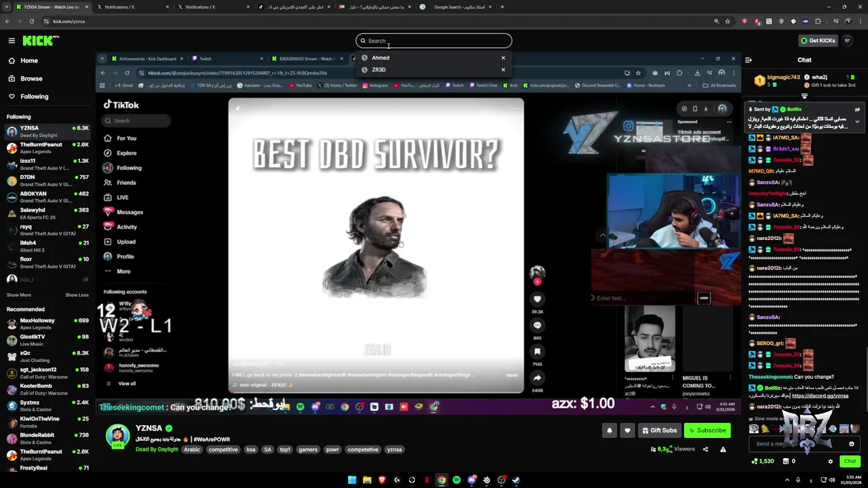Open MaxHolloway recommended channel

tap(47, 323)
